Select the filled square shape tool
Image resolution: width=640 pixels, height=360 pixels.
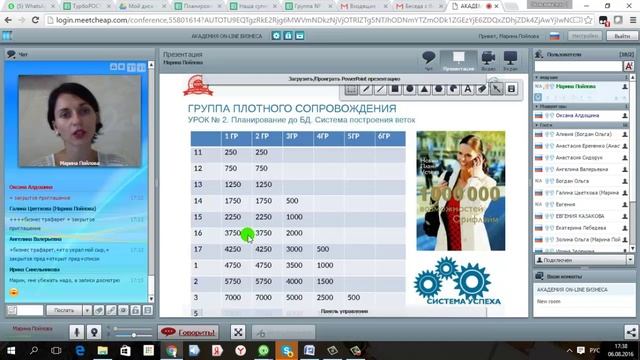coord(395,89)
